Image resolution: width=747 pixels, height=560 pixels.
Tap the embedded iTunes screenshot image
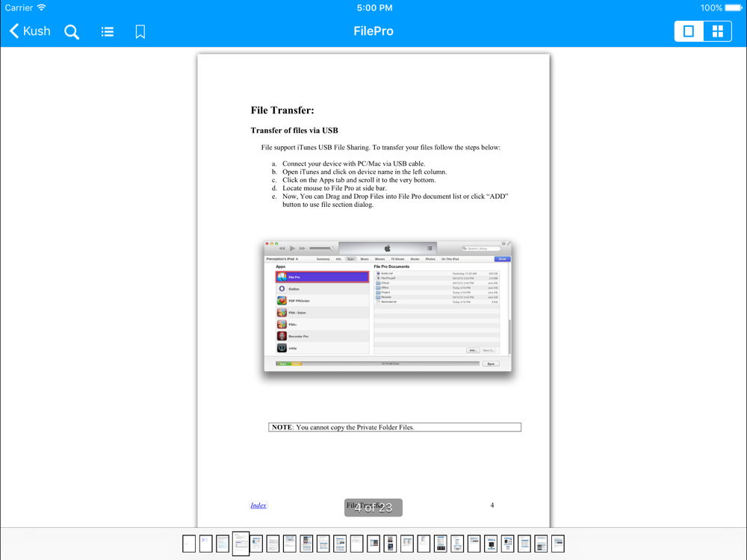[388, 305]
